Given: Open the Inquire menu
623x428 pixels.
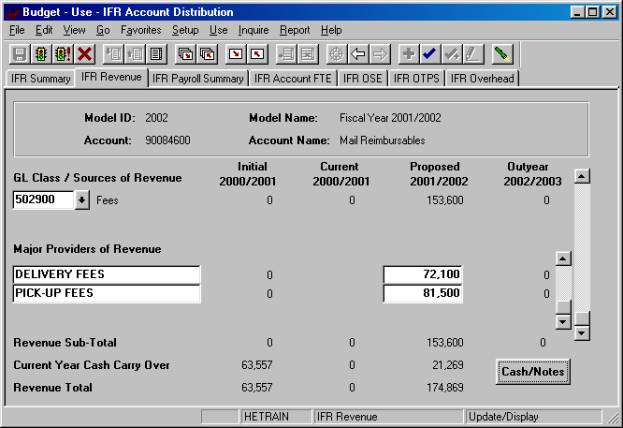Looking at the screenshot, I should coord(253,31).
